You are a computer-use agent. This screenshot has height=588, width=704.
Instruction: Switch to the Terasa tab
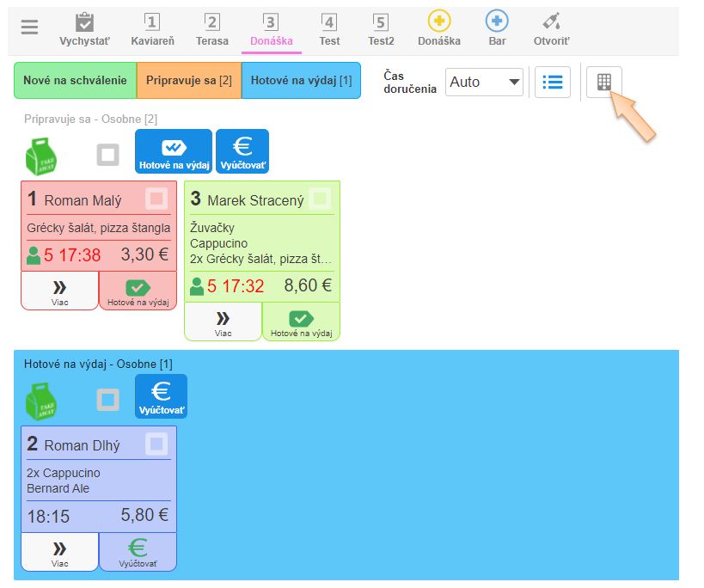pyautogui.click(x=211, y=28)
